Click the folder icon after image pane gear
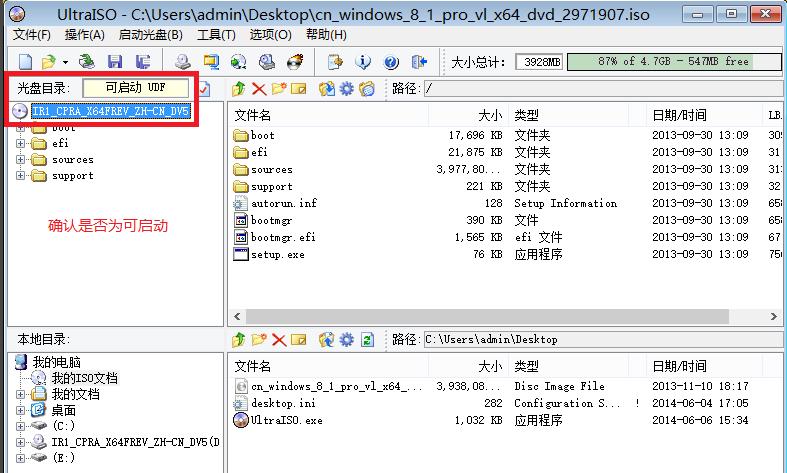The width and height of the screenshot is (787, 473). point(367,89)
